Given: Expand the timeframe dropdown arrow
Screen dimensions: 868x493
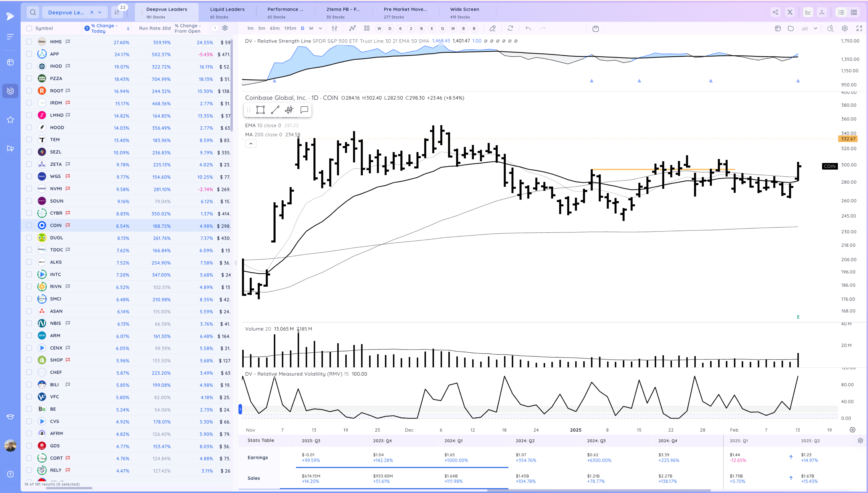Looking at the screenshot, I should [x=320, y=28].
